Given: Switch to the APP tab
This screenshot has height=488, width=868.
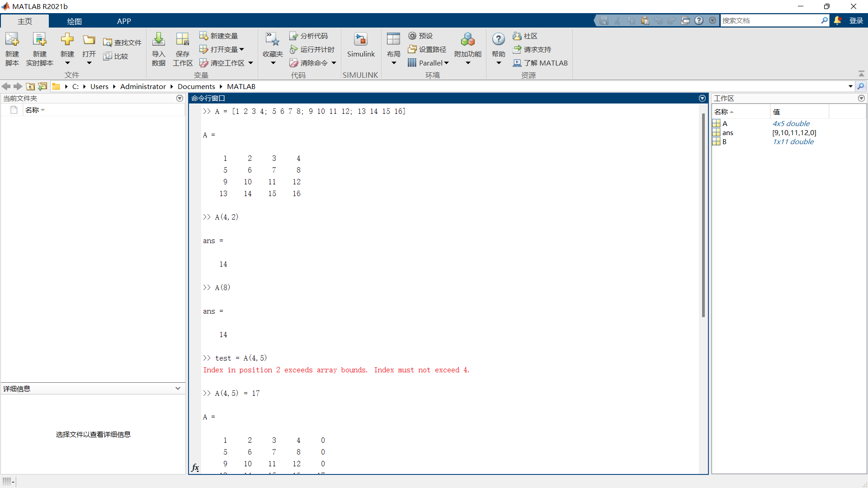Looking at the screenshot, I should click(124, 21).
